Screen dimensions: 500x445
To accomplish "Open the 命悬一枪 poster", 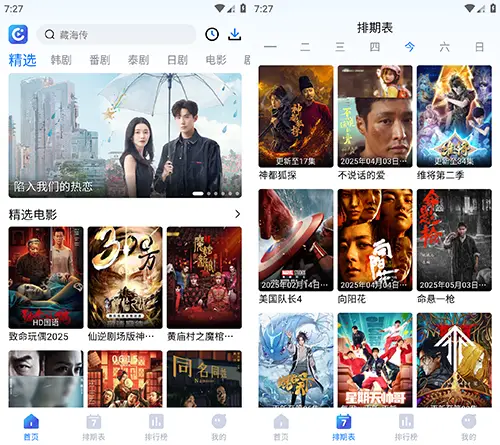I will point(454,240).
